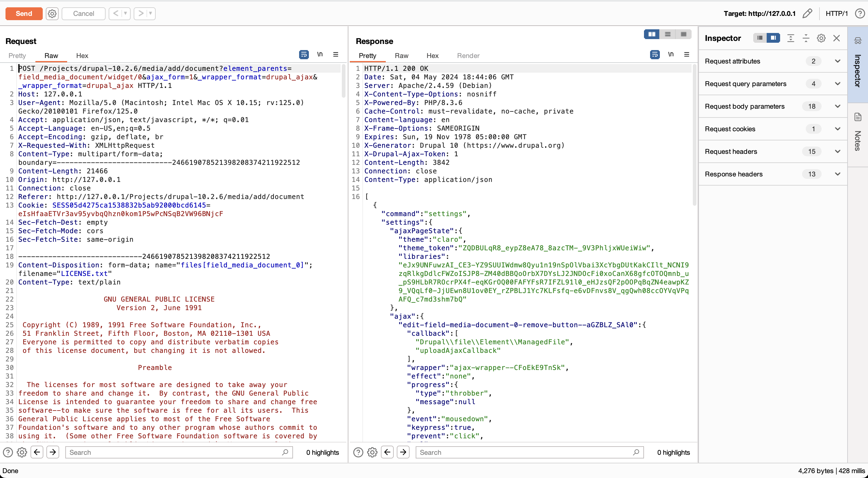Click the Cancel button

[83, 13]
